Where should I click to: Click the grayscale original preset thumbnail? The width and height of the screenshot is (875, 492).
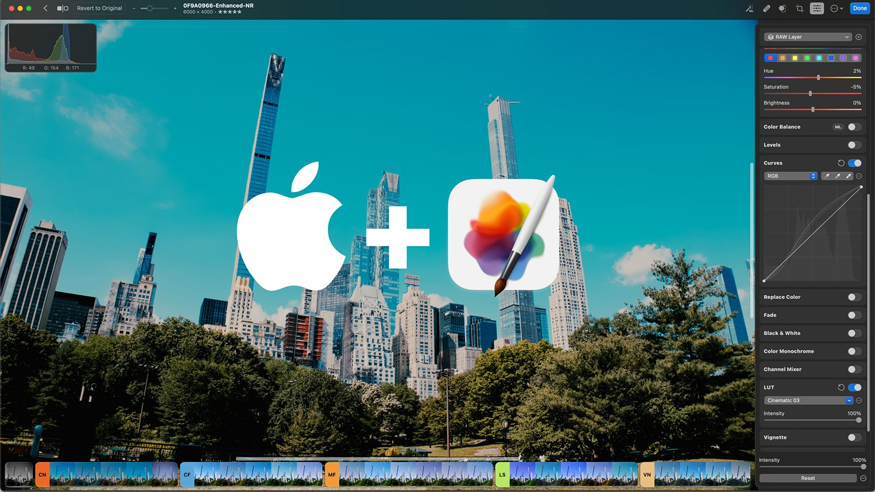19,475
